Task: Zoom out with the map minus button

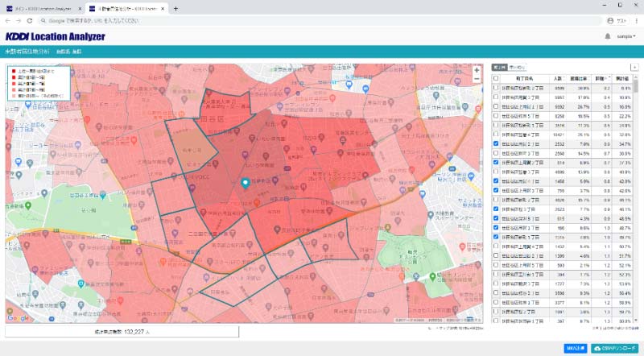Action: pos(477,80)
